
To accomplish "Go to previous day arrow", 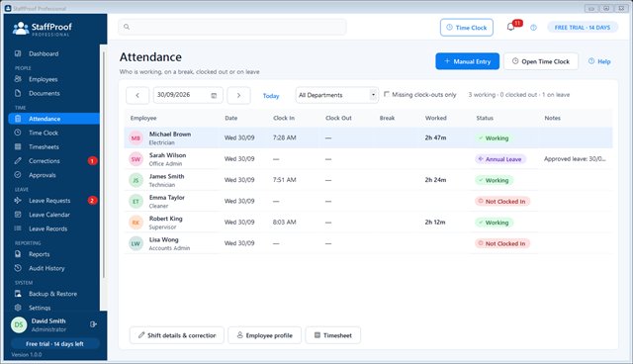I will click(x=137, y=95).
